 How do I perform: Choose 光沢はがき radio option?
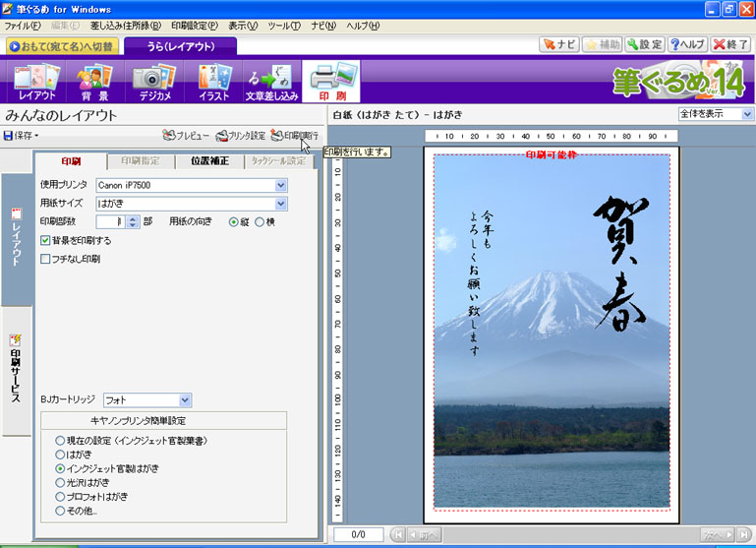point(61,483)
